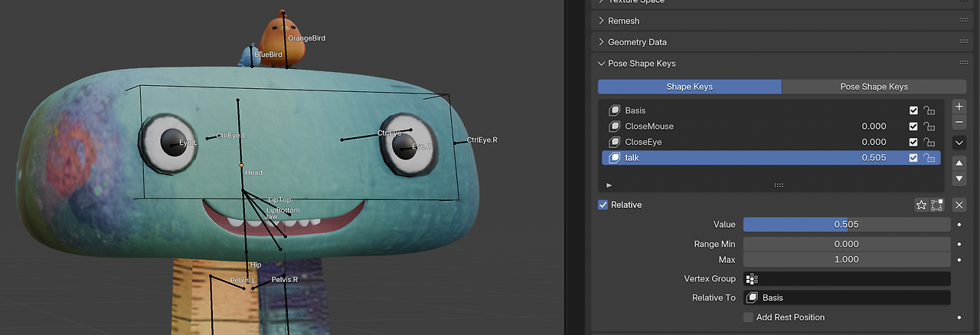Image resolution: width=980 pixels, height=335 pixels.
Task: Click the star icon to pin shape key
Action: click(x=922, y=205)
